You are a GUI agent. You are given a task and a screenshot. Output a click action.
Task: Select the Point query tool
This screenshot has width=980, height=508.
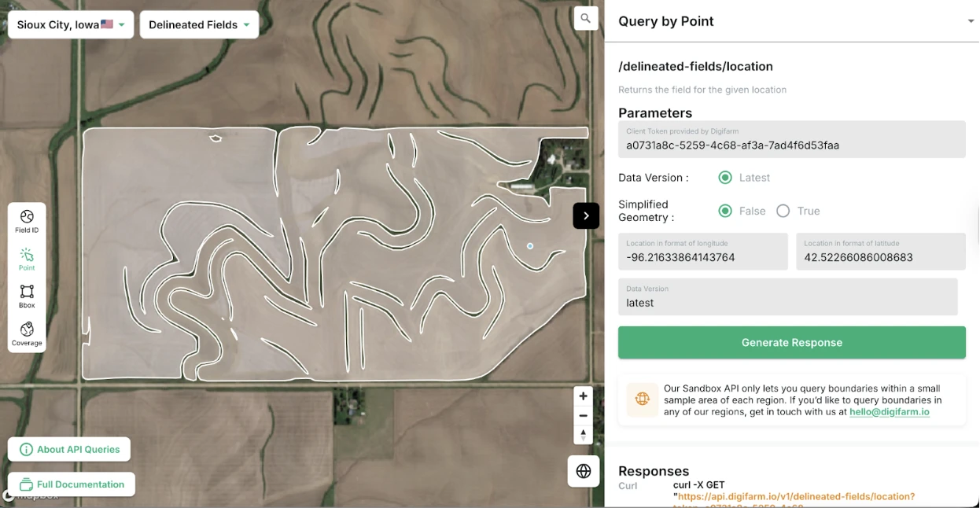(x=27, y=260)
